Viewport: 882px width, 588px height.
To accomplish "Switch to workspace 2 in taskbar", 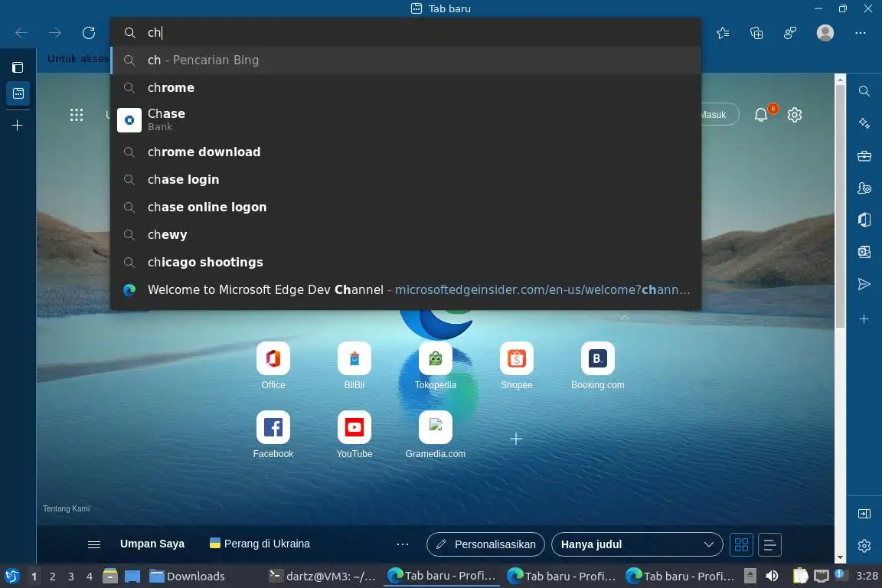I will (53, 577).
